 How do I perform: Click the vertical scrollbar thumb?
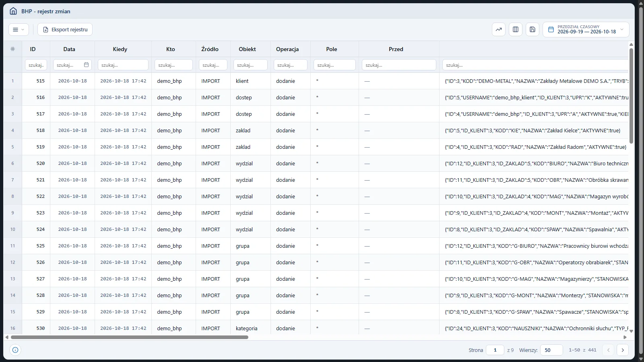click(x=631, y=96)
